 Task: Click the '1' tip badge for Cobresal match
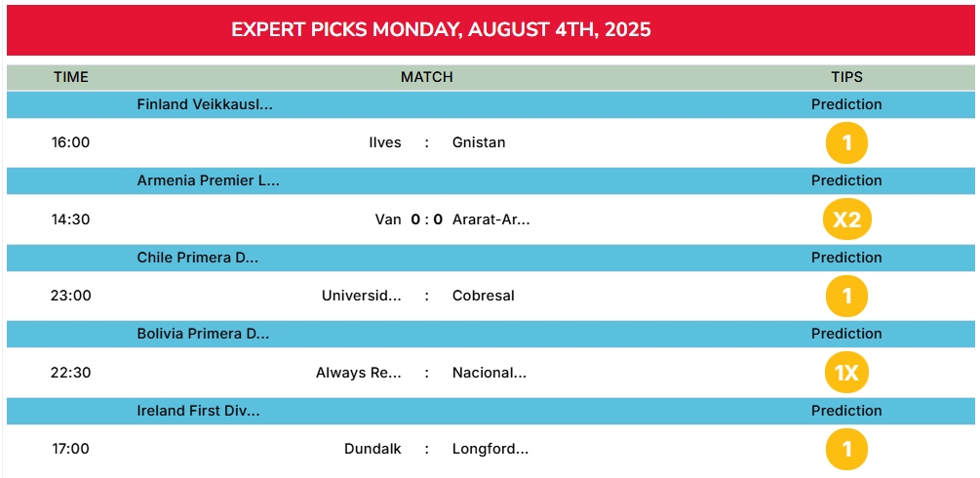(846, 296)
